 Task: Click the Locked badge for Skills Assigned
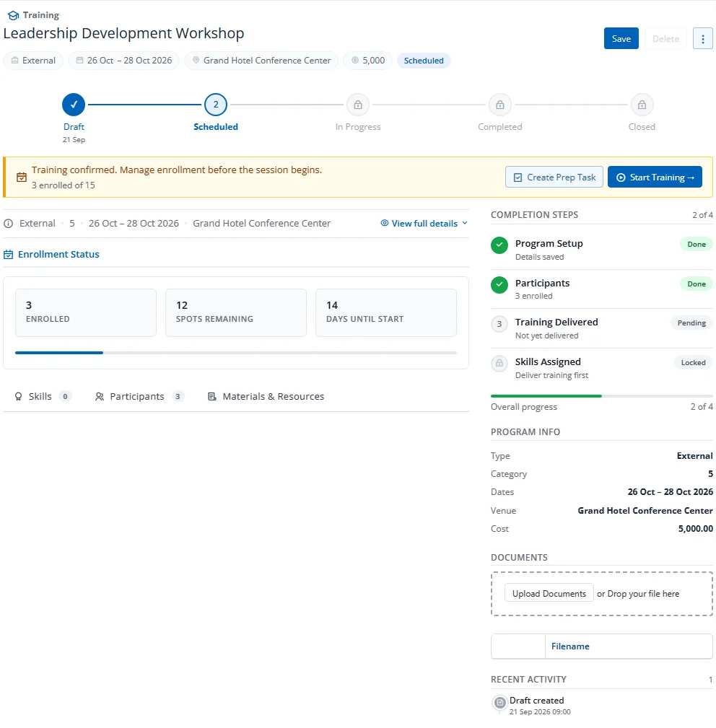693,363
